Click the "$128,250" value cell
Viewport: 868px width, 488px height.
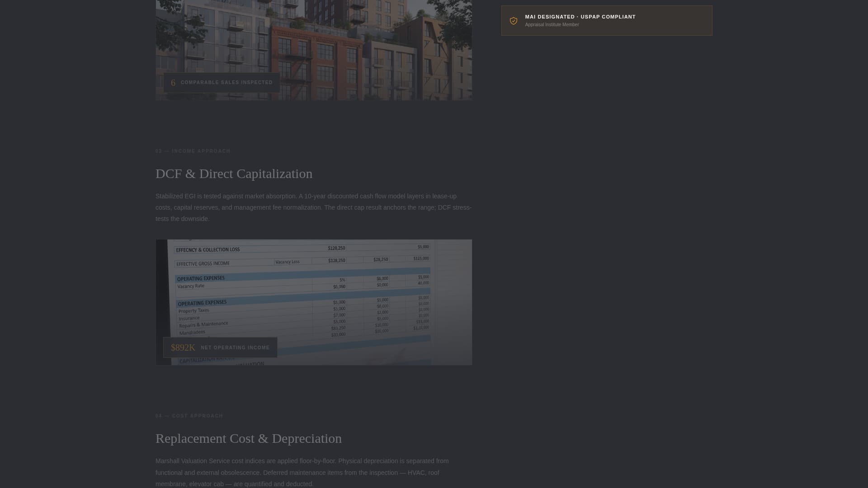[x=336, y=248]
